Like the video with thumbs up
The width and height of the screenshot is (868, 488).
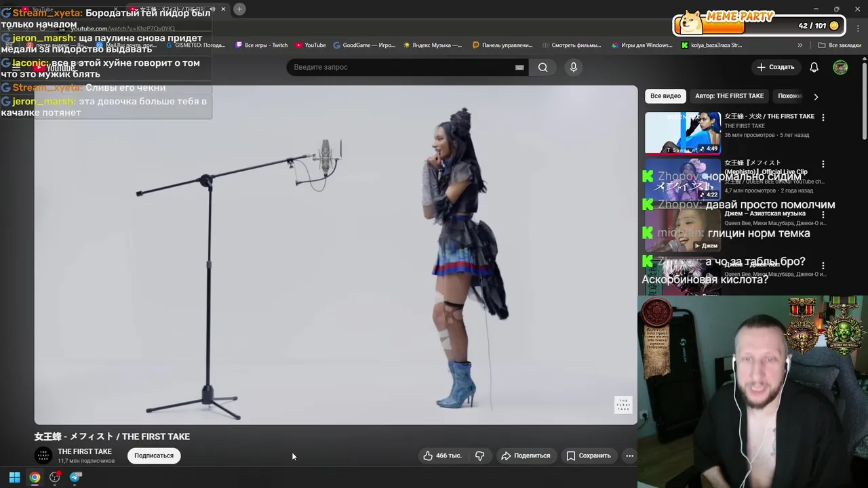(428, 455)
